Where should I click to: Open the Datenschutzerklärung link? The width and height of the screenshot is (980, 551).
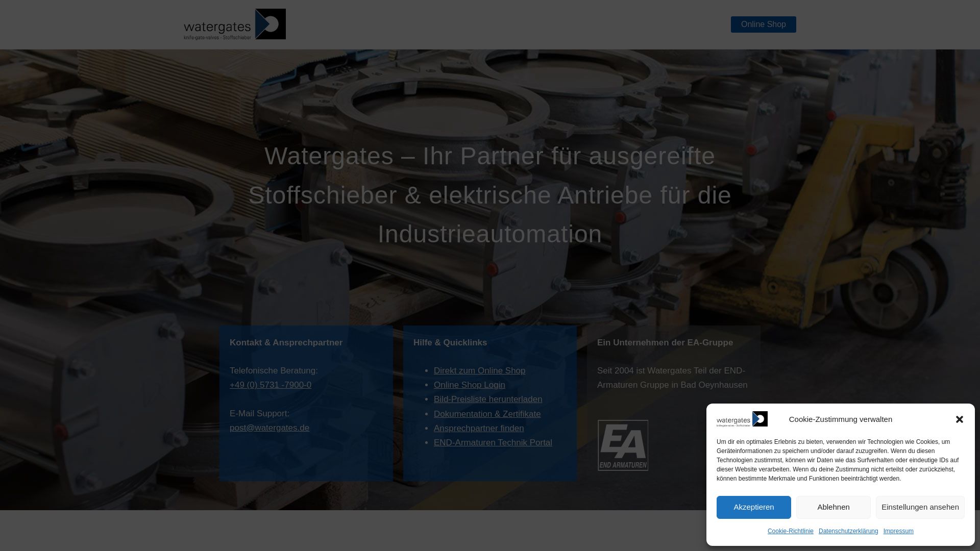(x=848, y=531)
